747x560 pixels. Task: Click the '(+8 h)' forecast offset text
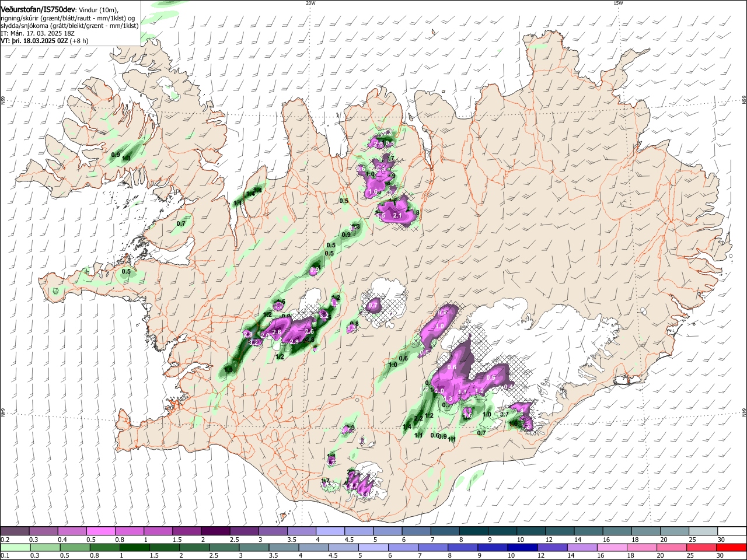pyautogui.click(x=79, y=41)
